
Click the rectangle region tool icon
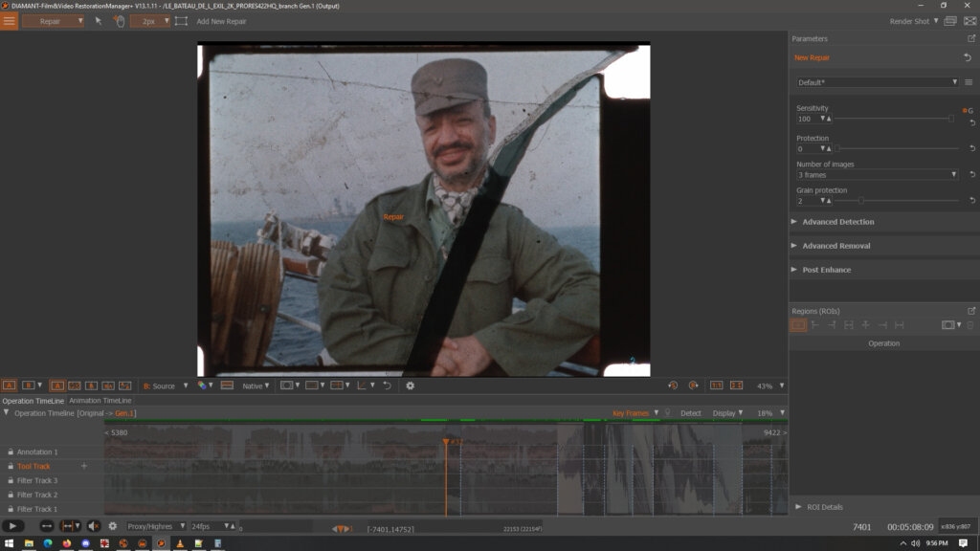(x=181, y=21)
